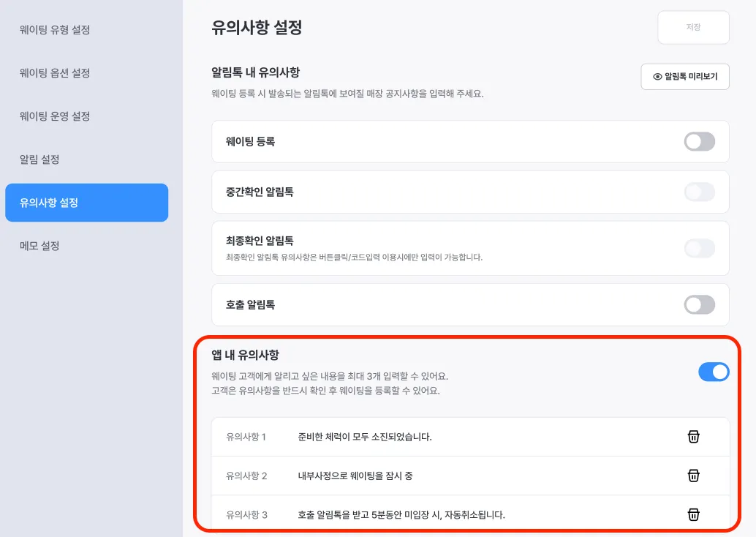Click the eye icon for 알림톡 미리보기

657,76
